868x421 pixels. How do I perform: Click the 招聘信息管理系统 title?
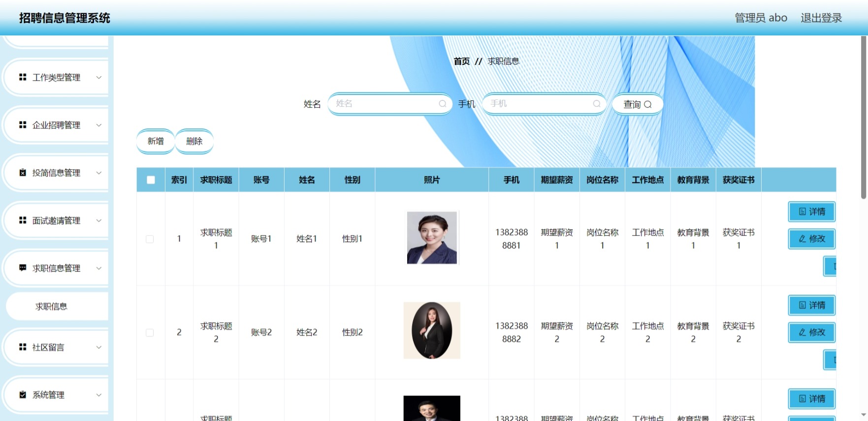(64, 18)
